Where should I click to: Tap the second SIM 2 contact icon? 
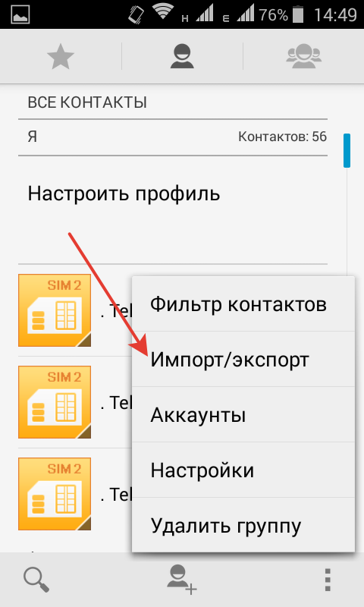(55, 402)
